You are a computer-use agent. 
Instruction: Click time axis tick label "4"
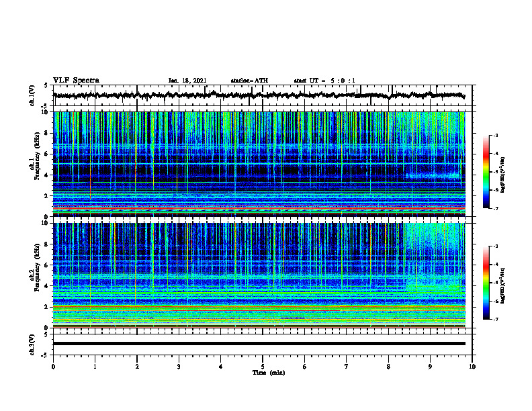click(x=221, y=367)
